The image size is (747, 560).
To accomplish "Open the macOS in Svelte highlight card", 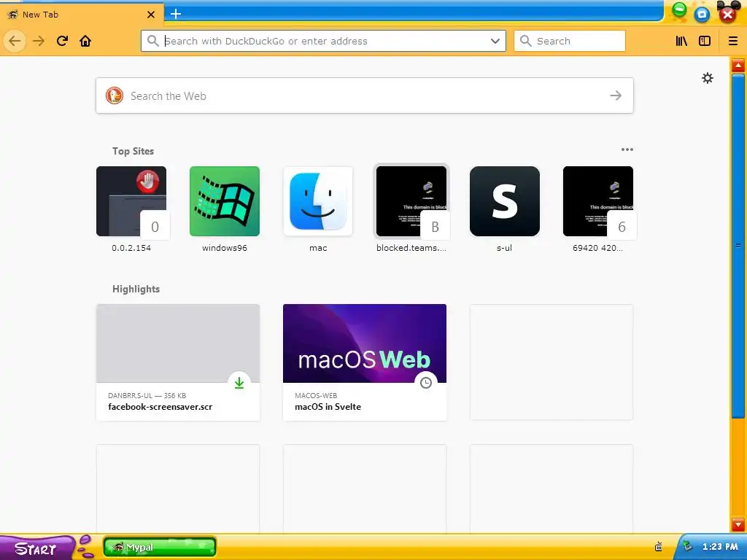I will point(365,362).
